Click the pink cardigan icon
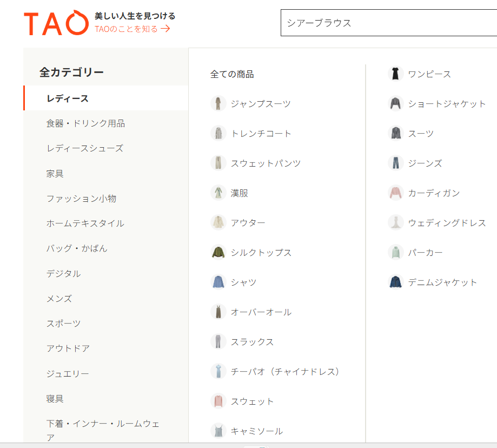497x448 pixels. pos(396,193)
